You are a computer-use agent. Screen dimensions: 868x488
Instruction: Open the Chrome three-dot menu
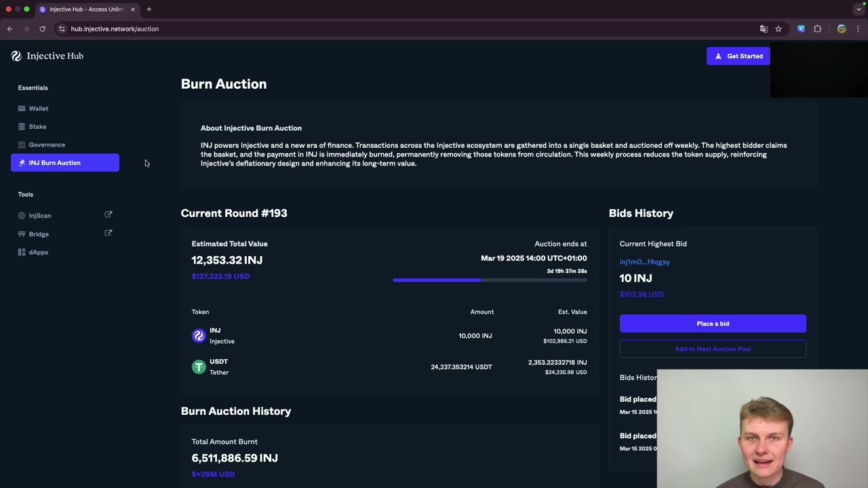tap(858, 29)
